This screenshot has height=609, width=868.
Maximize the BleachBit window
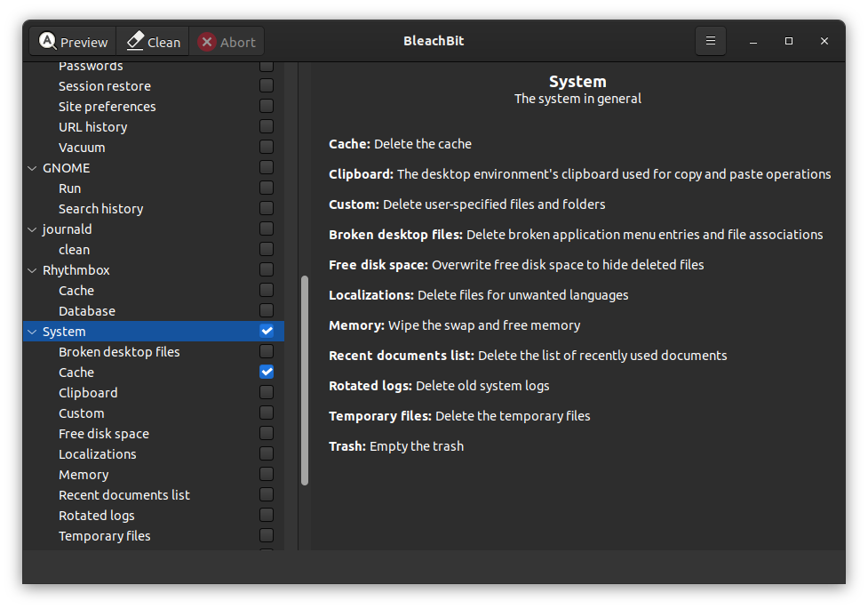789,41
